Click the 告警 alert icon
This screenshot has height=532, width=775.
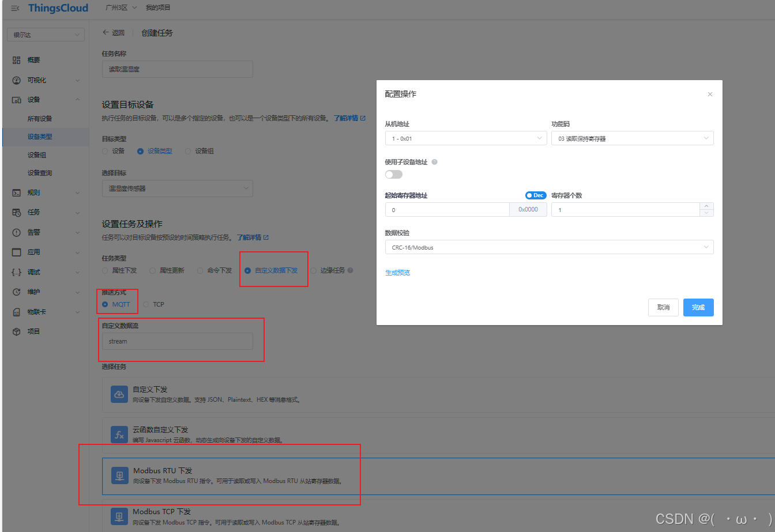pos(17,232)
